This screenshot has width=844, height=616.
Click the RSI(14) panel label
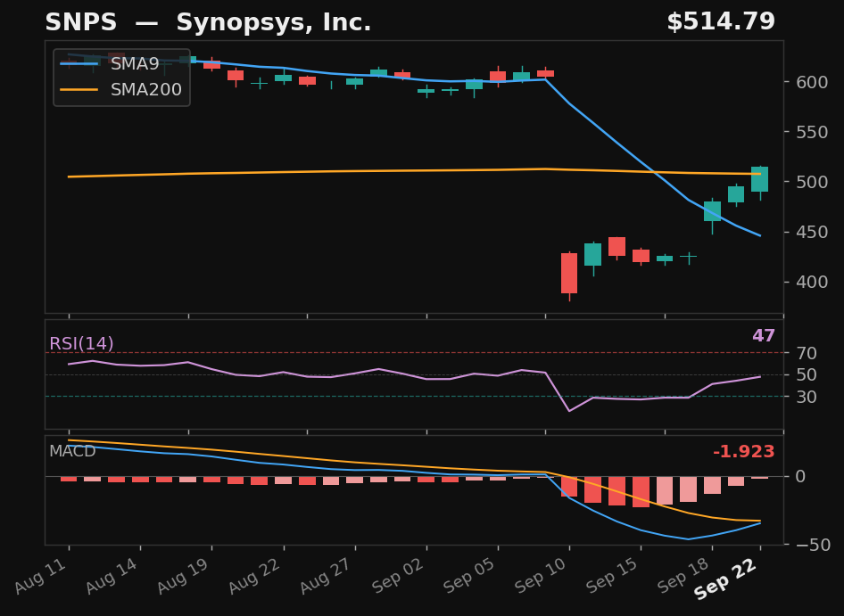(81, 343)
